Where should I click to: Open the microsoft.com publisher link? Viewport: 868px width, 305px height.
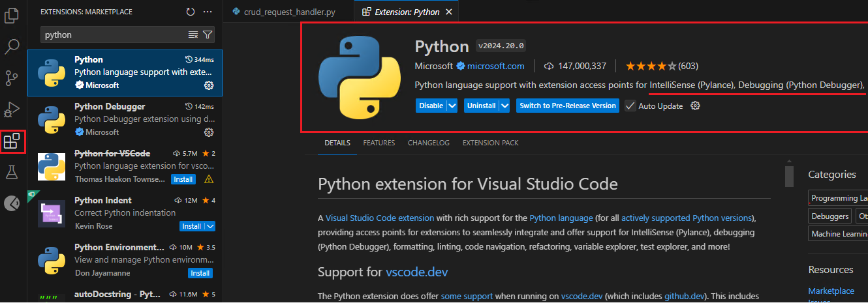pos(495,66)
